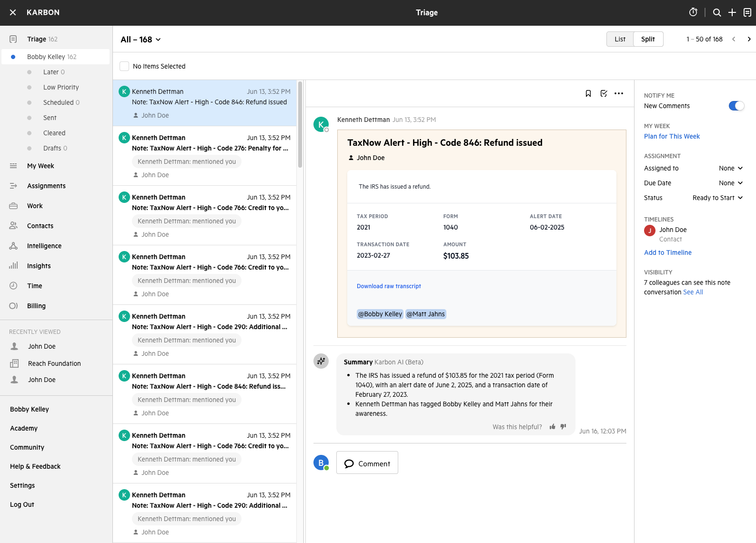Viewport: 756px width, 543px height.
Task: Click the My Week list icon
Action: pyautogui.click(x=13, y=166)
